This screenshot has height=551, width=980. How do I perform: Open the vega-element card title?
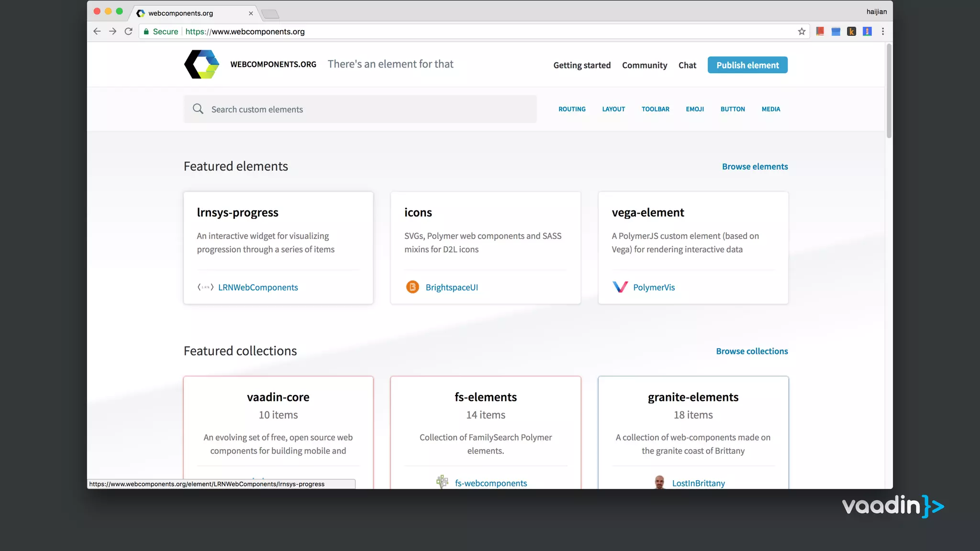647,212
